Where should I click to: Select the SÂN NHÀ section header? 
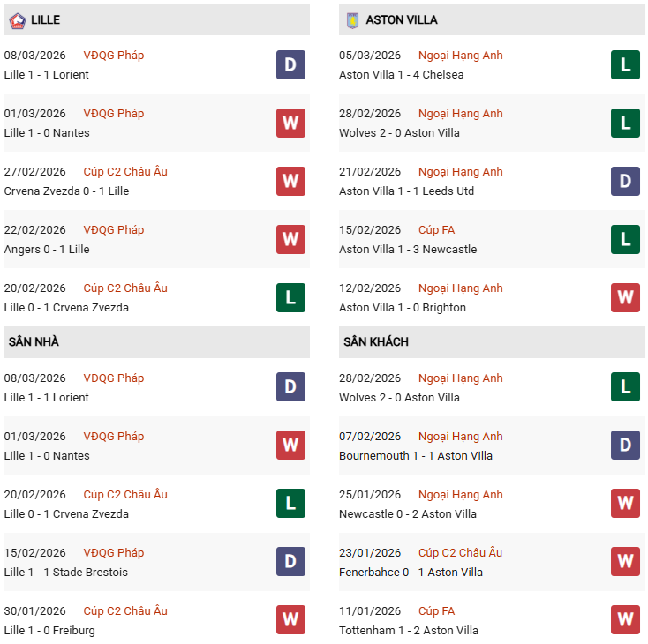pos(34,341)
